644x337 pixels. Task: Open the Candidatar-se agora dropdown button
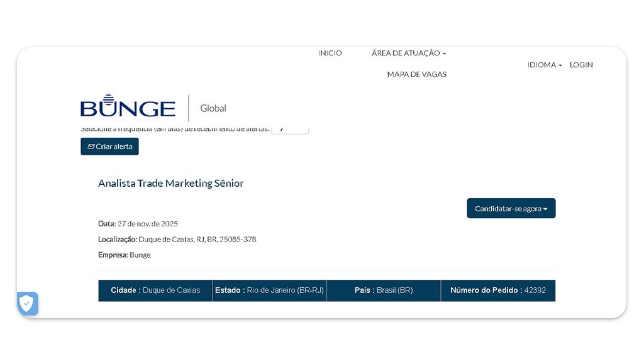tap(511, 209)
